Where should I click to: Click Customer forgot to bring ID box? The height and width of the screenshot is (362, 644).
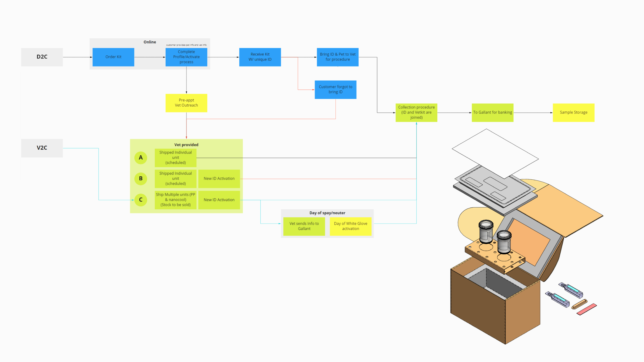335,89
